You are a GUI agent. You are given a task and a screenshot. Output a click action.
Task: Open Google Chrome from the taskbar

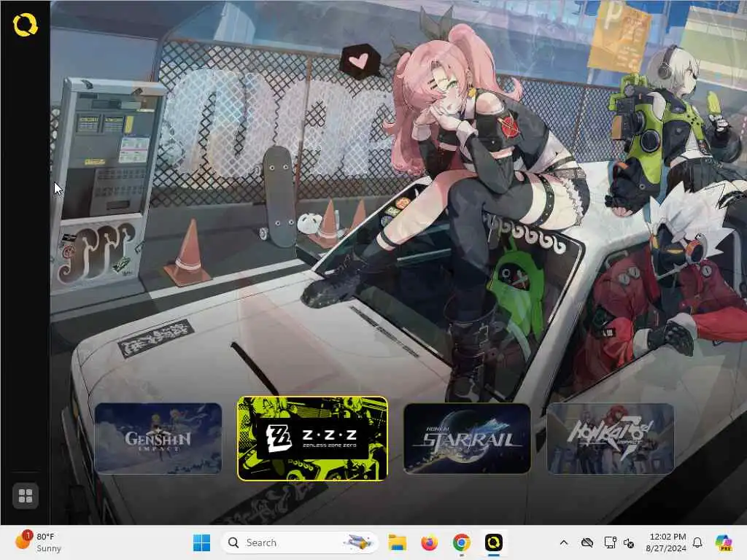[x=461, y=542]
